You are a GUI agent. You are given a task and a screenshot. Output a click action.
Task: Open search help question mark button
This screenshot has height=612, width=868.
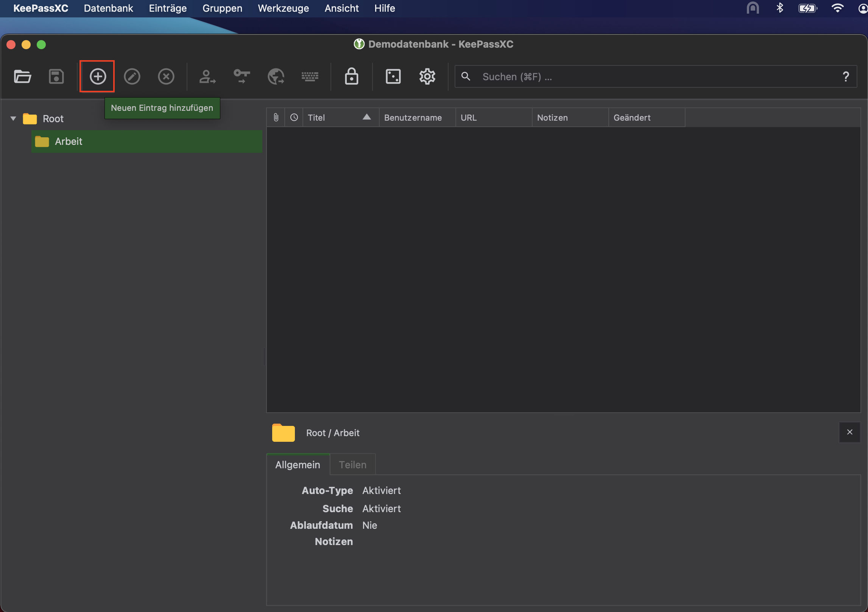point(846,77)
